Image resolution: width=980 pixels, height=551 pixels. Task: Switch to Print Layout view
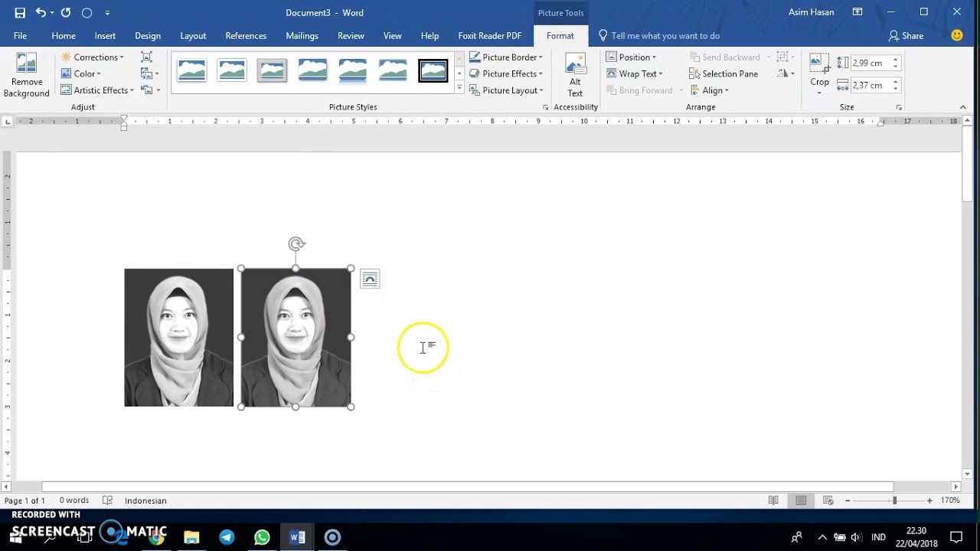tap(801, 500)
